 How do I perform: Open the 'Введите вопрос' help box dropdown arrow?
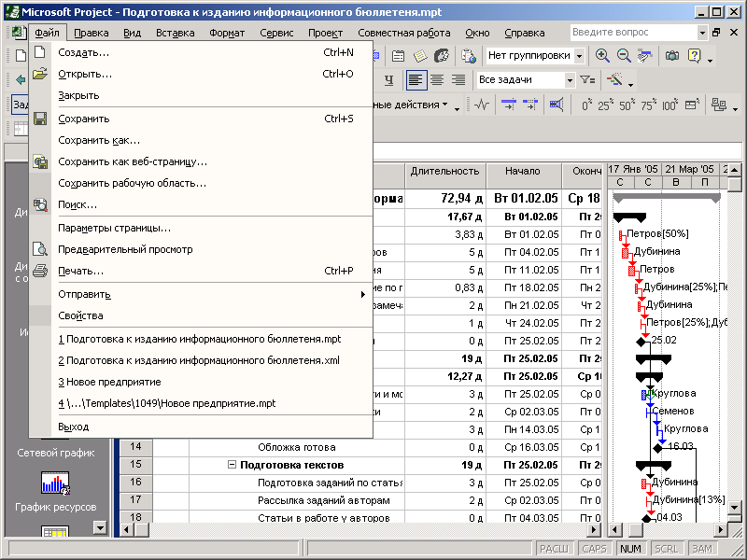[702, 33]
